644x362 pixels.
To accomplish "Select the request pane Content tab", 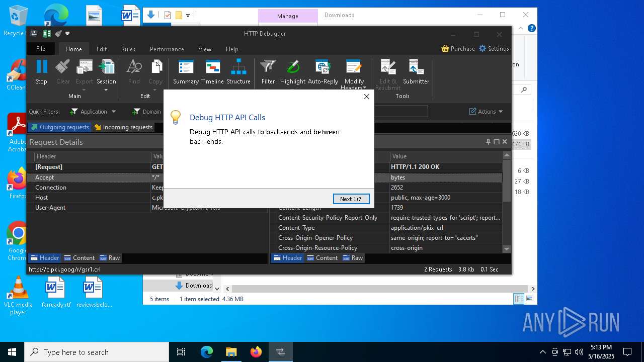I will 79,258.
